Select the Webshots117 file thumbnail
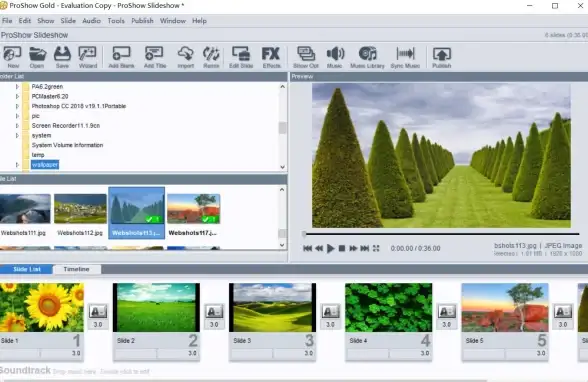Viewport: 588px width, 382px height. click(194, 209)
